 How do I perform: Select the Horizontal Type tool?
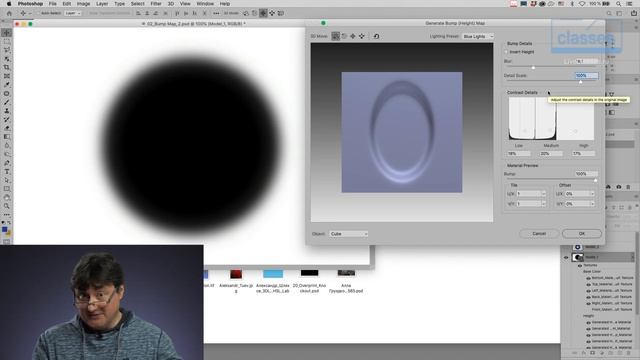coord(7,172)
